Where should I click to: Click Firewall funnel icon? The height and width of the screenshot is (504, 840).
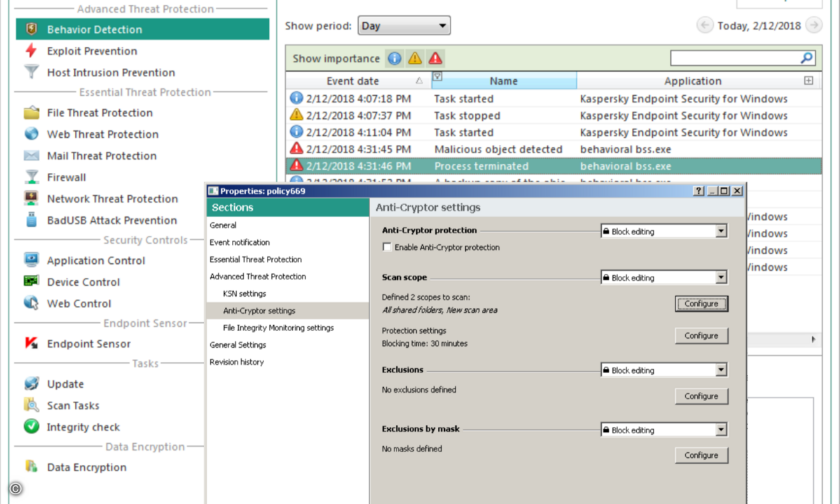tap(31, 177)
